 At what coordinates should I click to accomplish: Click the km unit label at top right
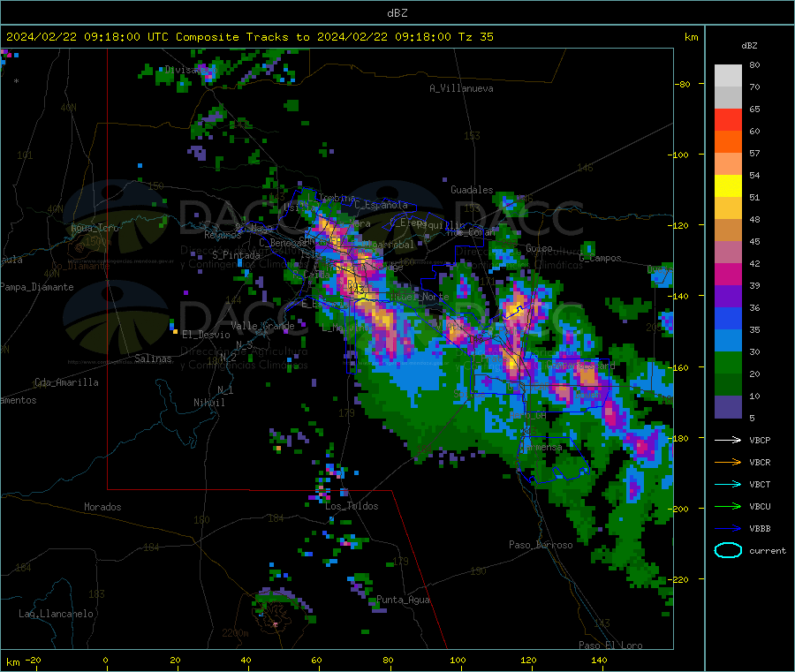click(x=691, y=37)
